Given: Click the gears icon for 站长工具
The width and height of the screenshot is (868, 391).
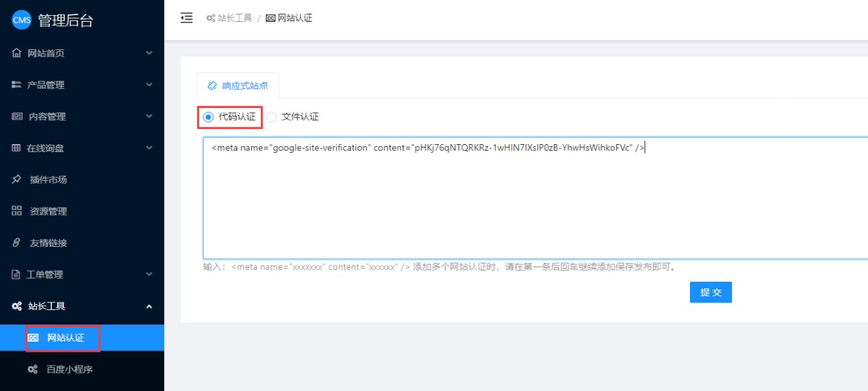Looking at the screenshot, I should click(17, 306).
